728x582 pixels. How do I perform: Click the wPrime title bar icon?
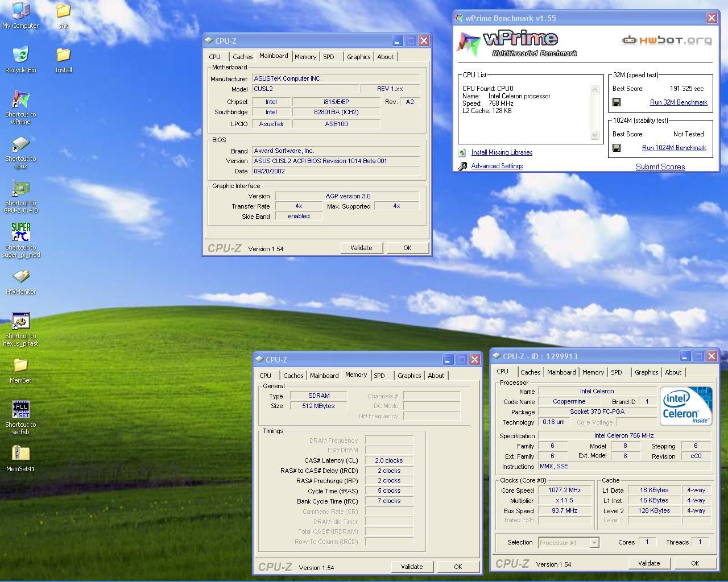pyautogui.click(x=459, y=18)
